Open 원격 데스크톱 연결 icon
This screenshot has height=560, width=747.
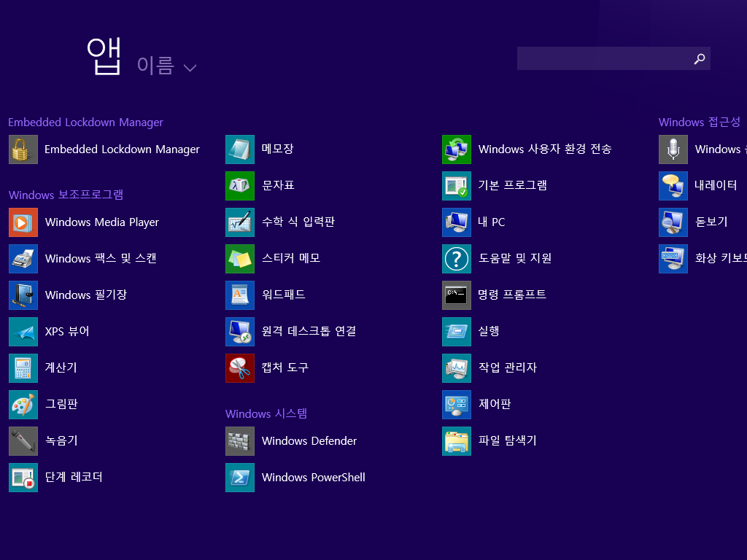point(240,332)
